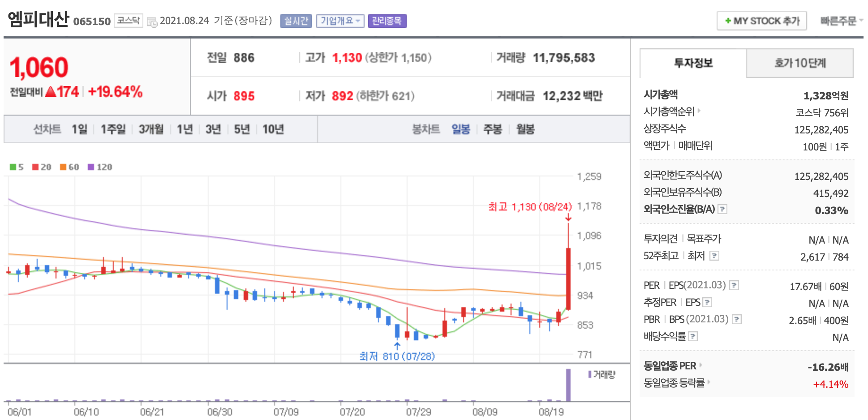
Task: Select the 주봉 candlestick chart
Action: click(x=493, y=129)
